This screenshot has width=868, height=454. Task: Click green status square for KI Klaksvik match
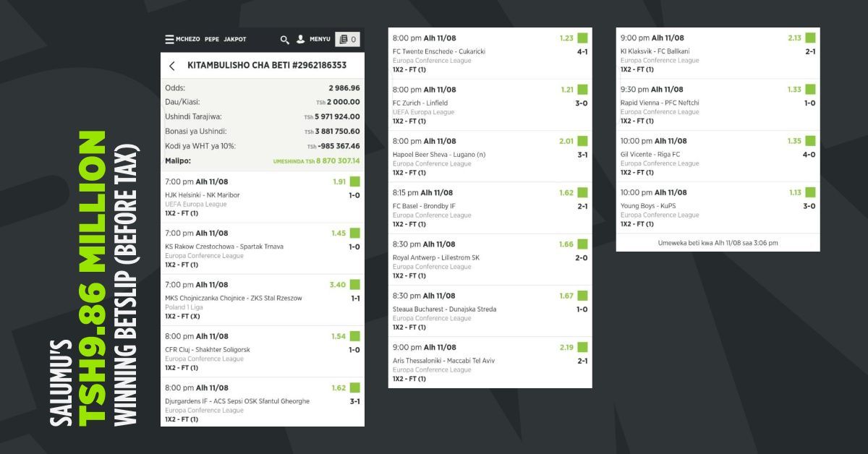pos(810,38)
